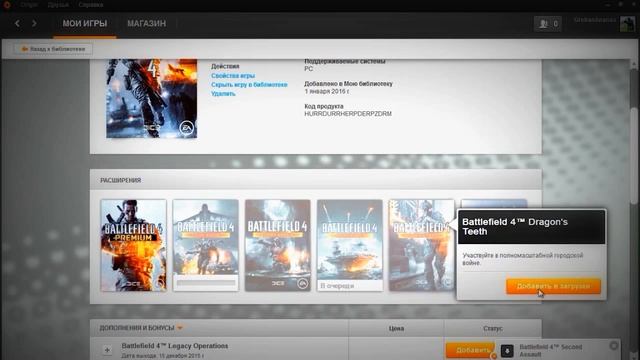Click Battlefield 4 Second Assault notification text
This screenshot has width=640, height=360.
point(550,351)
